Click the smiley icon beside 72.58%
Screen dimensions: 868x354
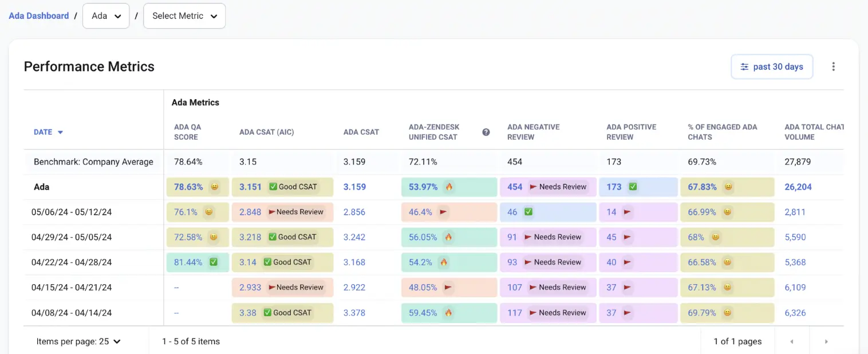click(x=214, y=237)
